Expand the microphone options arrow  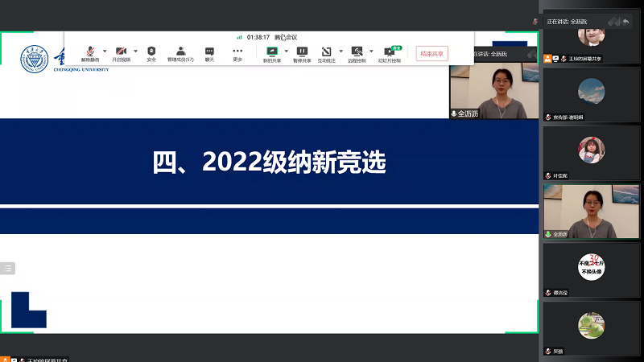coord(105,51)
